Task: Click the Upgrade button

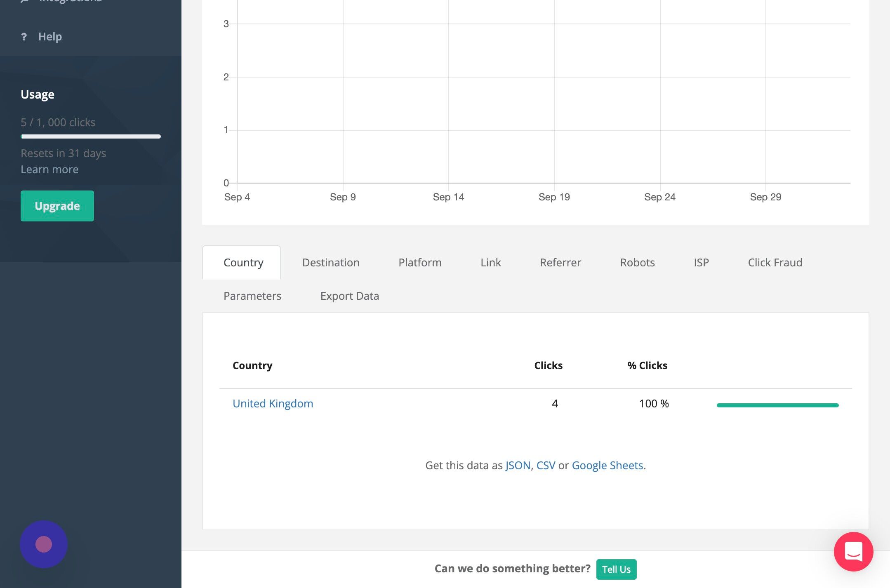Action: [57, 206]
